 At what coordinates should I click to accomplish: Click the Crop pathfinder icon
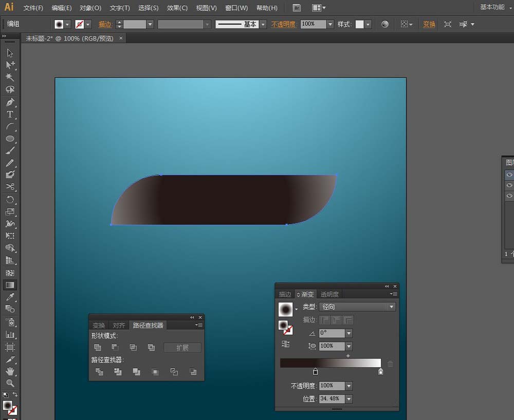coord(155,372)
